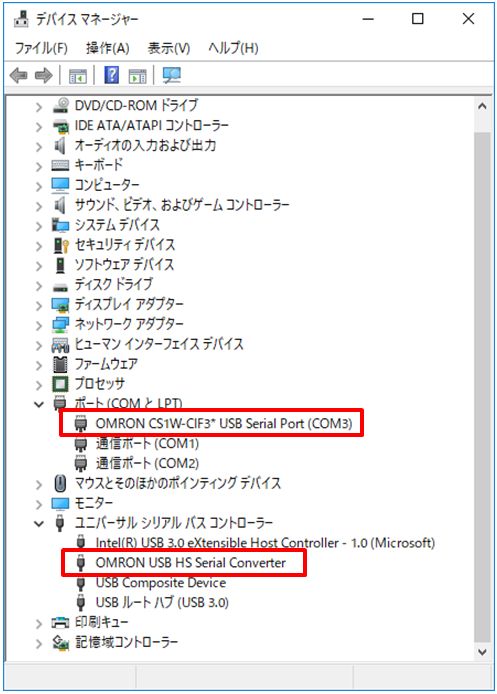This screenshot has height=694, width=497.
Task: Open the 操作(A) menu
Action: pos(108,47)
